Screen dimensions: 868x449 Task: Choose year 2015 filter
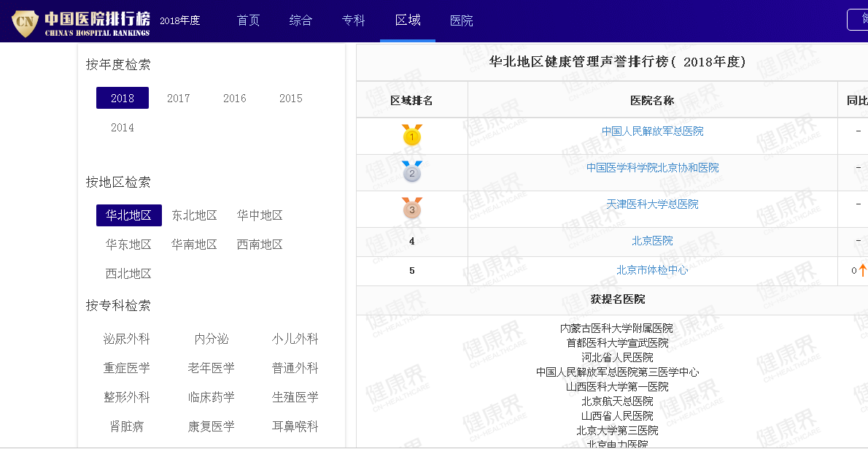(x=290, y=98)
